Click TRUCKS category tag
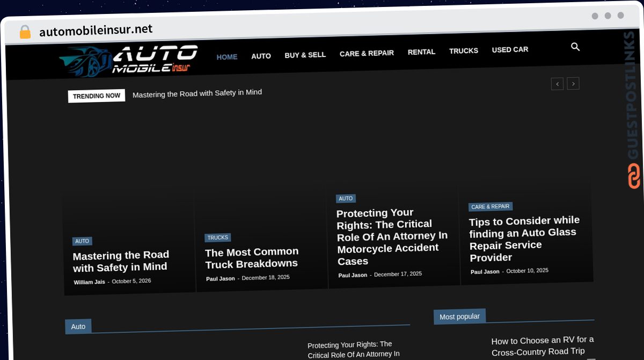Image resolution: width=644 pixels, height=360 pixels. click(x=217, y=237)
